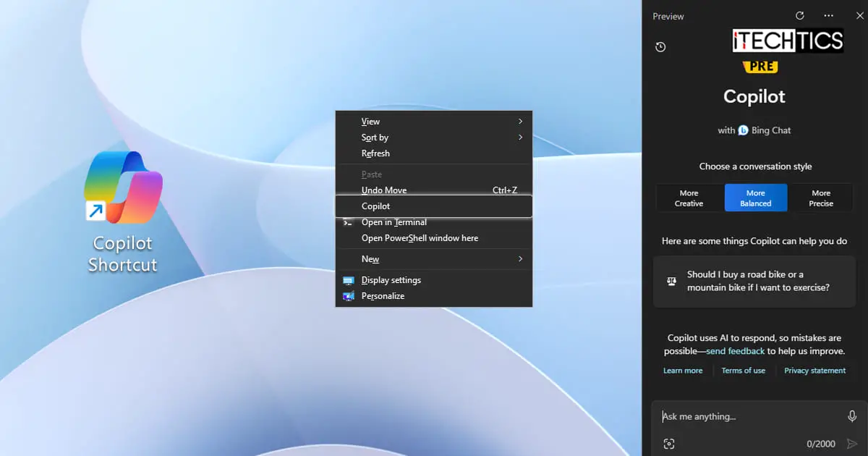Expand the Sort by submenu arrow

(x=521, y=138)
